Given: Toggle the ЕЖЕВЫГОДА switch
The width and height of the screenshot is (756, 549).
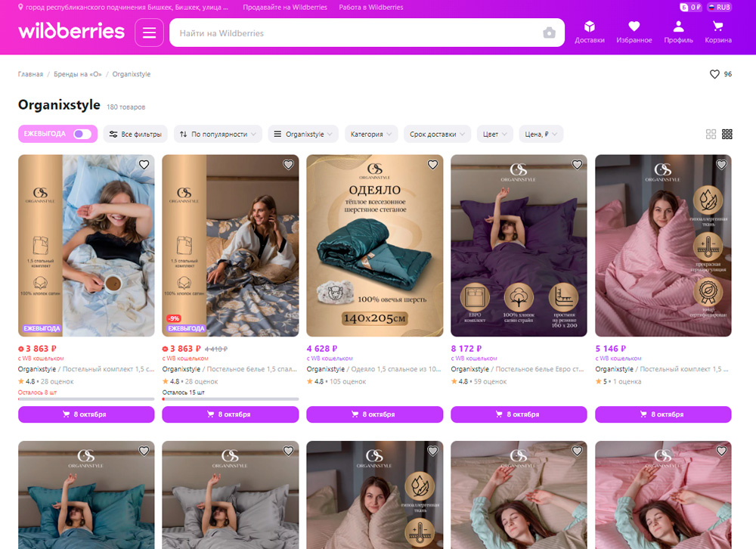Looking at the screenshot, I should [x=82, y=134].
